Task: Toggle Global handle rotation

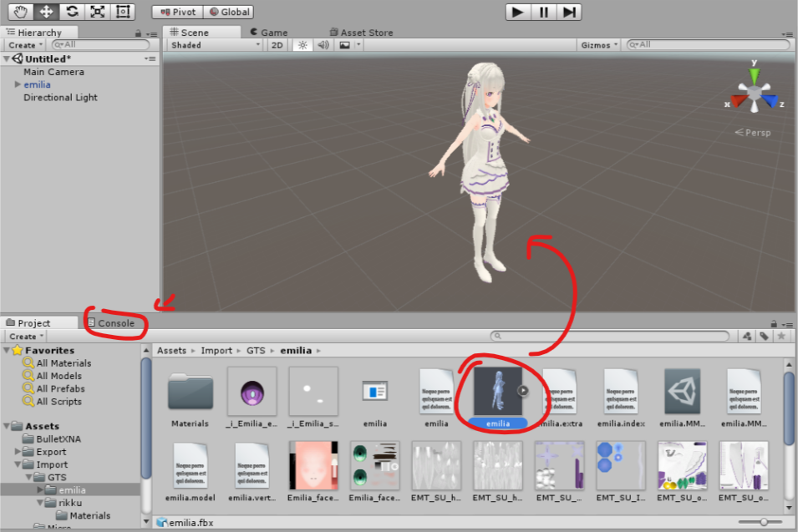Action: coord(228,12)
